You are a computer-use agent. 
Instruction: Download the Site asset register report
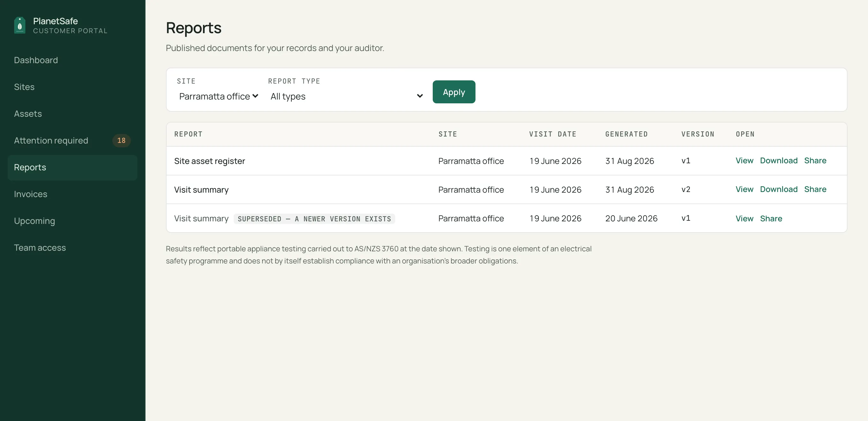(779, 161)
